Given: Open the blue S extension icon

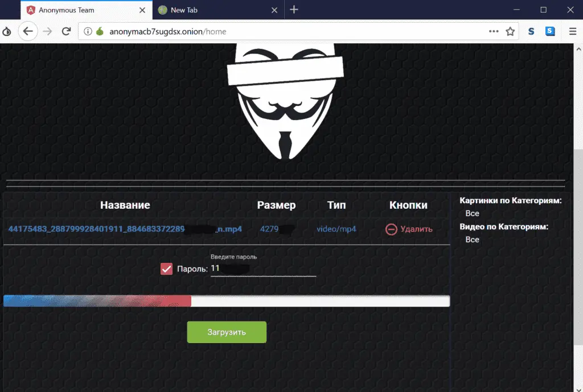Looking at the screenshot, I should click(x=550, y=31).
